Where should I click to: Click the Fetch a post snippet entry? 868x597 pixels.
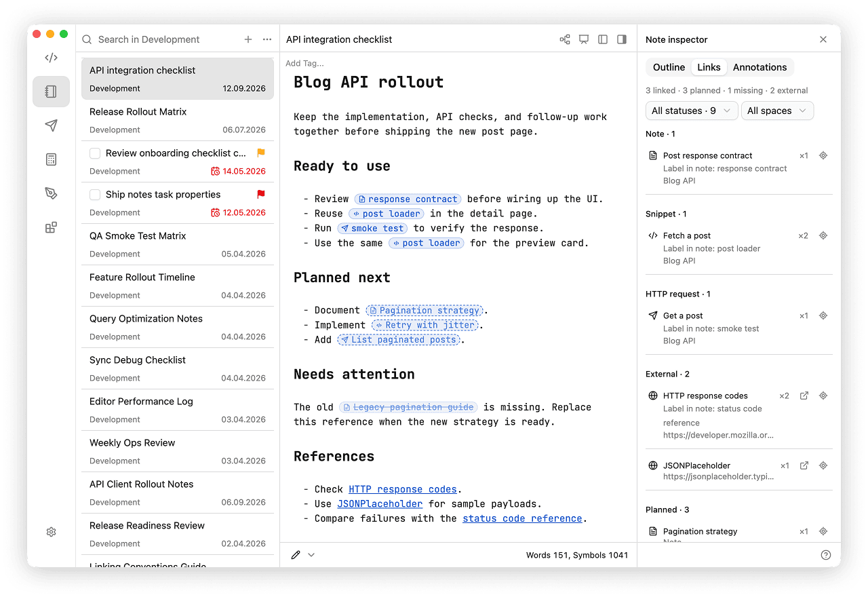coord(739,248)
